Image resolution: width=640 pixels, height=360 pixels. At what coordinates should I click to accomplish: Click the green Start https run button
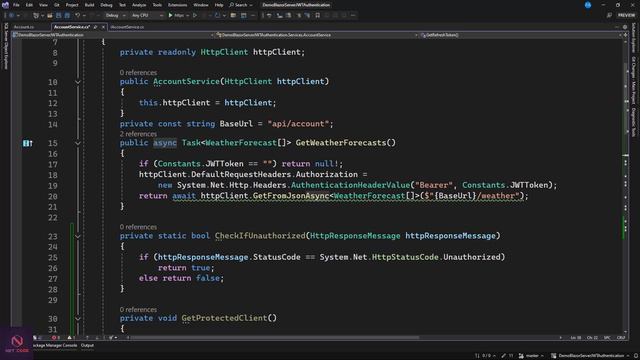(178, 16)
